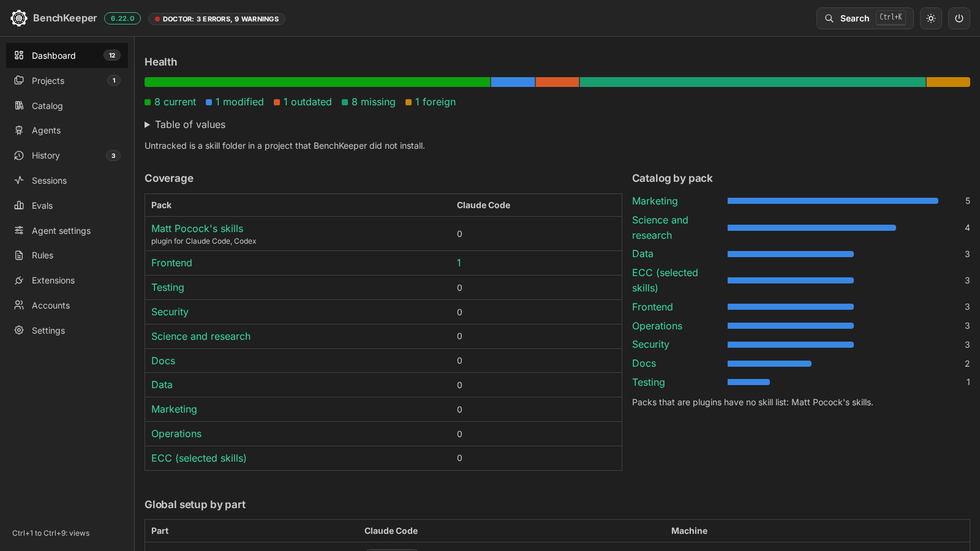Click the History badge showing 3

coord(113,156)
